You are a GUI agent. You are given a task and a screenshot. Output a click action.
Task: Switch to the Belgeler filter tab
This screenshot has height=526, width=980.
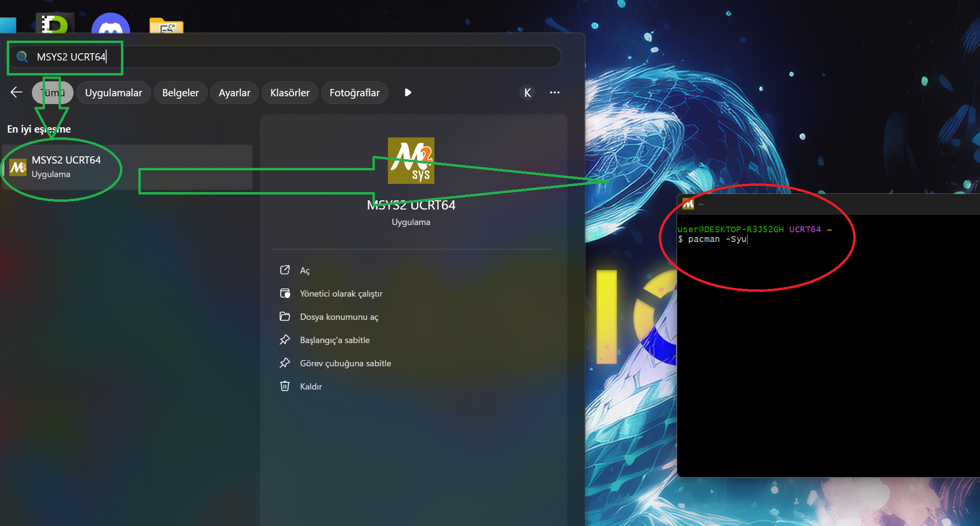coord(180,92)
